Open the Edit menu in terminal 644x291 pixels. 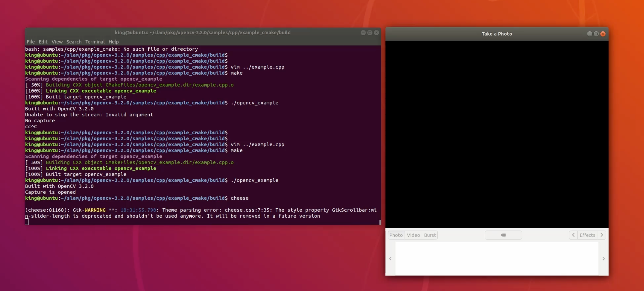pyautogui.click(x=43, y=42)
